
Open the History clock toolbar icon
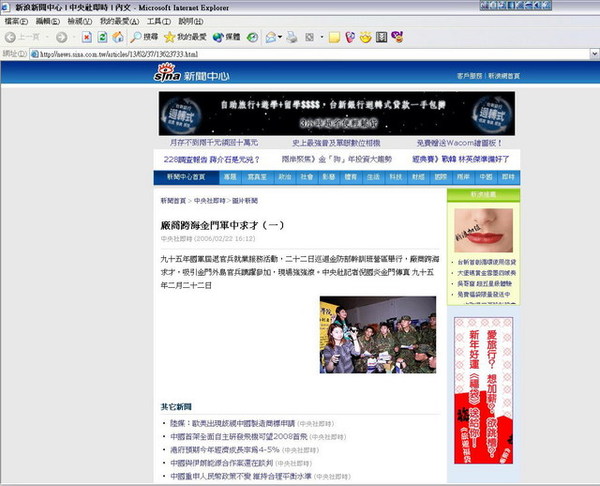252,37
